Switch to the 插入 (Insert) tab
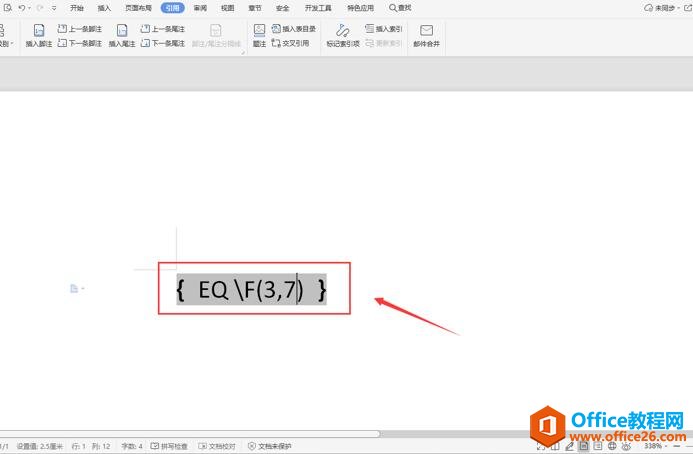The image size is (693, 454). (104, 8)
